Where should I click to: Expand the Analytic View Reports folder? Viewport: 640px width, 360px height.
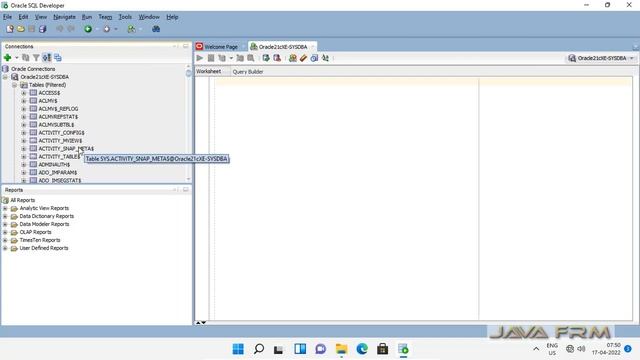[5, 208]
